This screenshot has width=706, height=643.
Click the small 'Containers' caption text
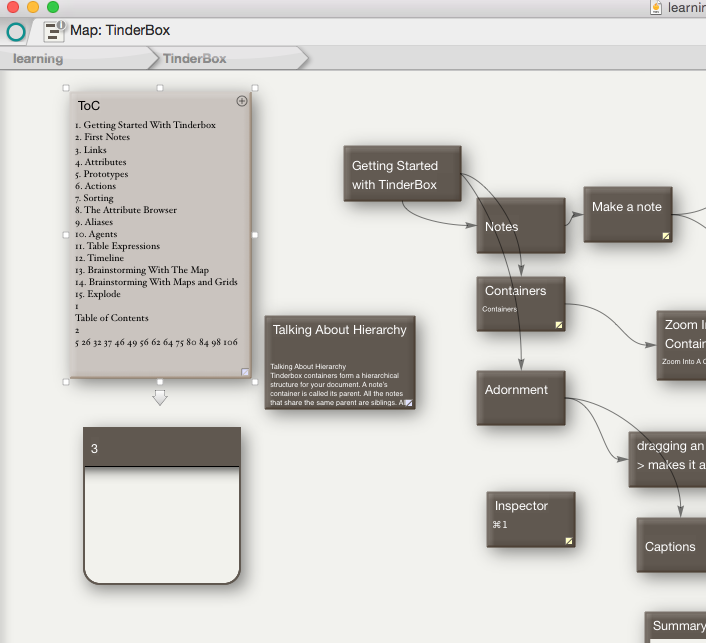coord(499,309)
